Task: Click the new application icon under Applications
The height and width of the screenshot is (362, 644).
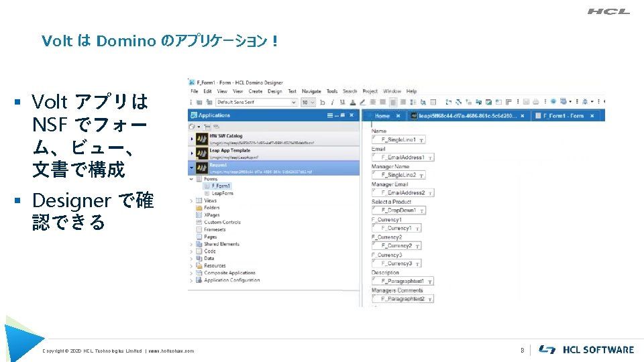Action: [x=192, y=127]
